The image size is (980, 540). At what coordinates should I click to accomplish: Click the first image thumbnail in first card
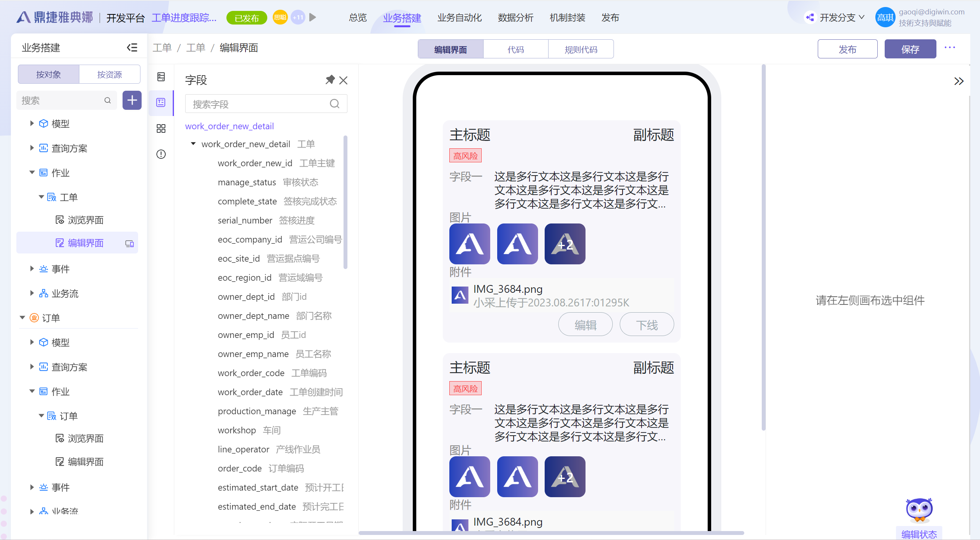click(x=470, y=244)
